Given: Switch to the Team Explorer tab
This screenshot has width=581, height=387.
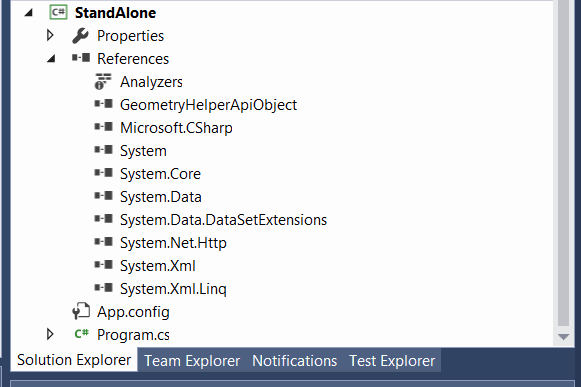Looking at the screenshot, I should (x=192, y=361).
